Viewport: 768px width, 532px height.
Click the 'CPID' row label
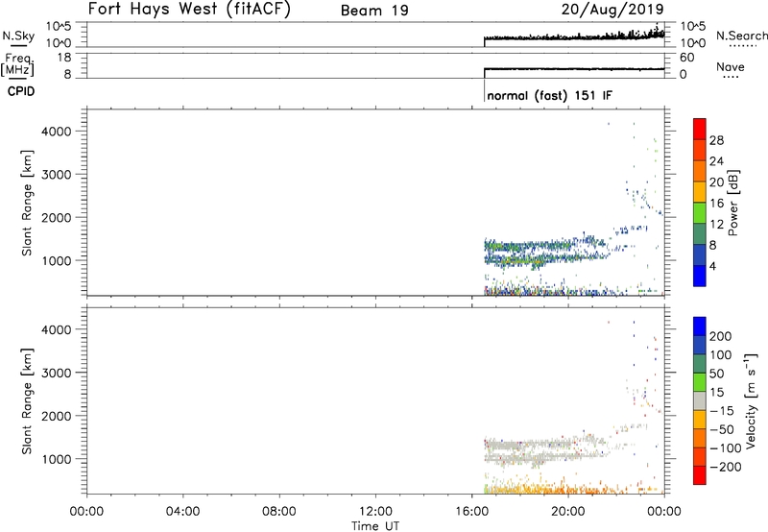click(21, 91)
